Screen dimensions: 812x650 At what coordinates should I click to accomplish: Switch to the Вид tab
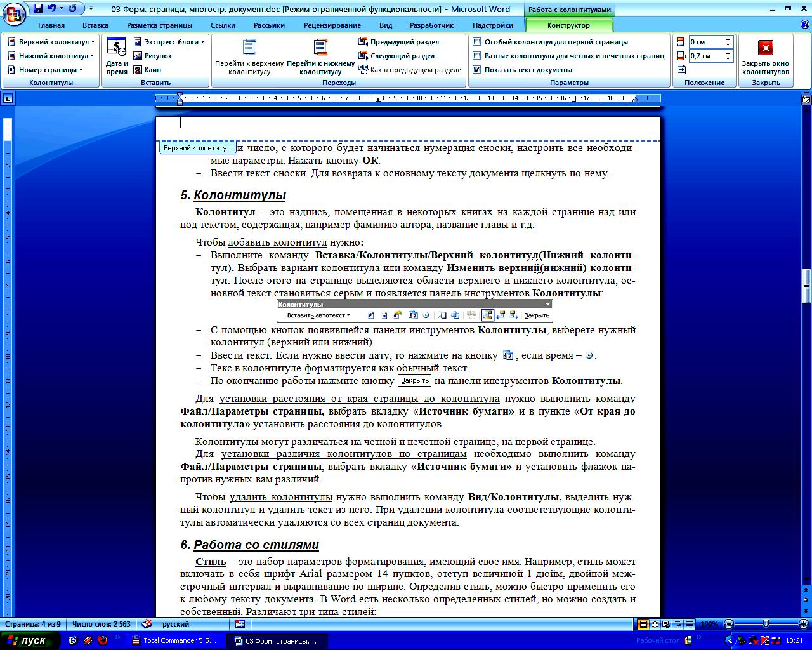[386, 25]
